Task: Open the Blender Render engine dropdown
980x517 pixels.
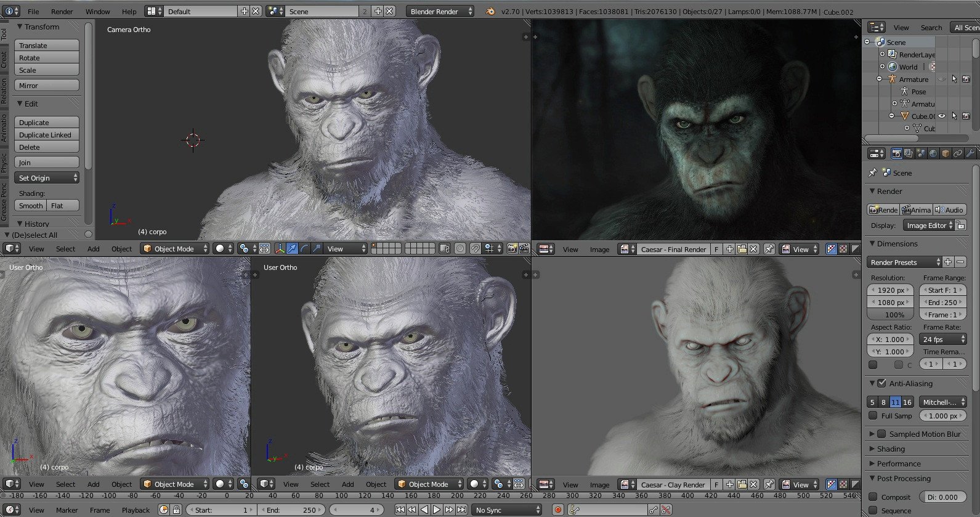Action: click(x=440, y=11)
